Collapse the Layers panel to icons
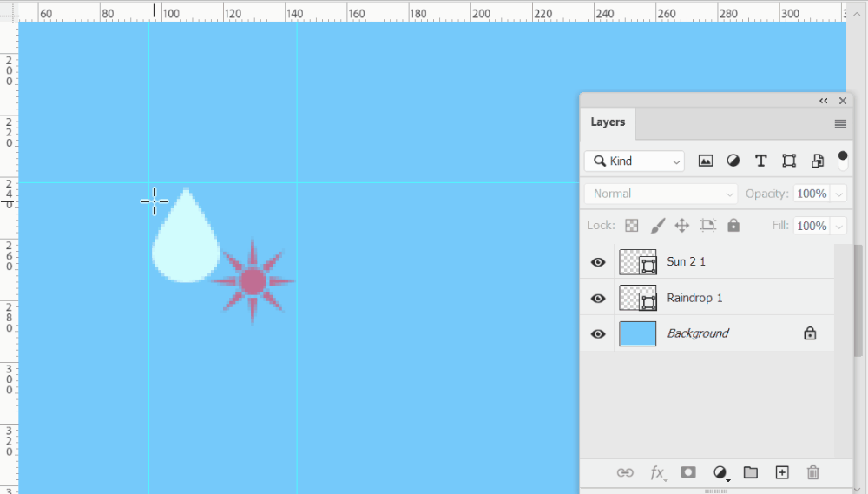 (x=824, y=101)
